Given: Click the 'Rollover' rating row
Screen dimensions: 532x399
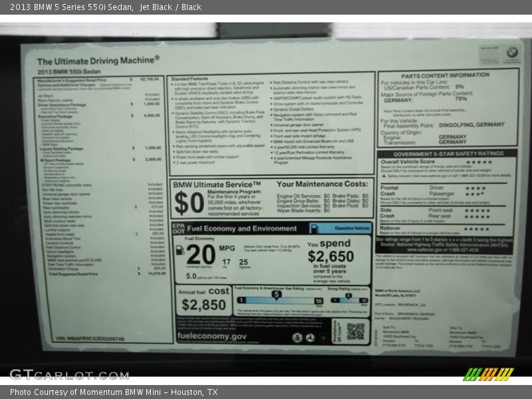Looking at the screenshot, I should click(x=435, y=228).
